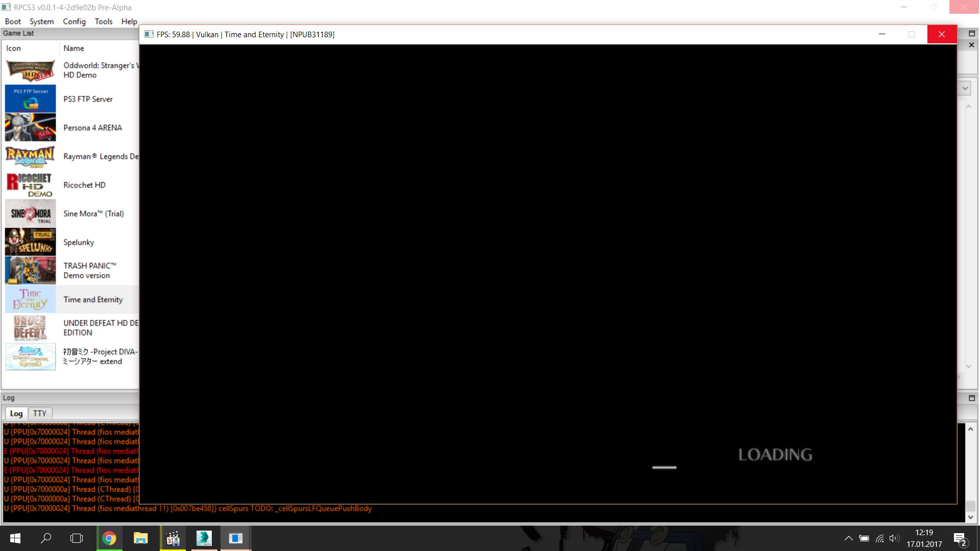Select the PS3 FTP Server icon
The height and width of the screenshot is (551, 980).
point(30,99)
